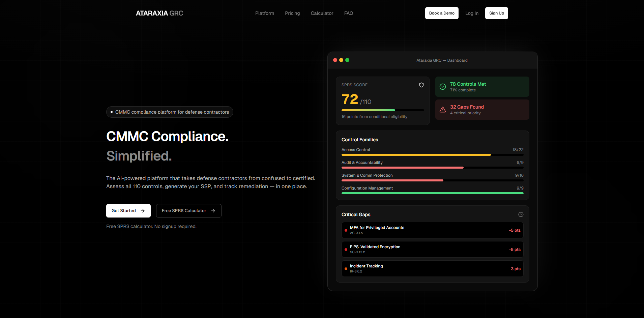Click the 78 Controls Met card
Image resolution: width=644 pixels, height=318 pixels.
[482, 87]
